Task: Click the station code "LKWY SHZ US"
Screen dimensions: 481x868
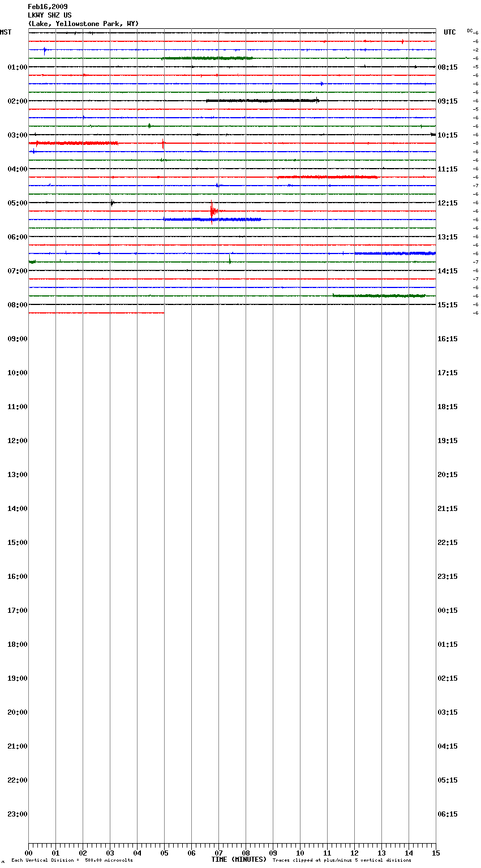Action: click(x=50, y=15)
